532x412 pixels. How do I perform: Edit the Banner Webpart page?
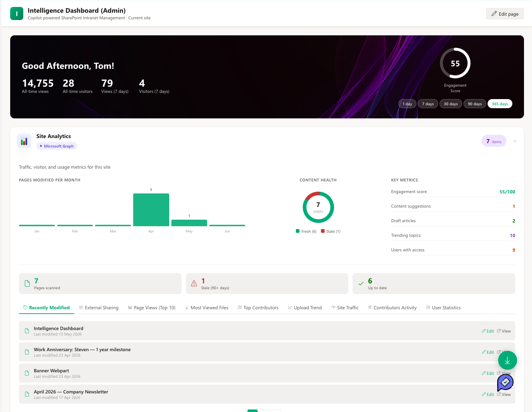pyautogui.click(x=488, y=373)
